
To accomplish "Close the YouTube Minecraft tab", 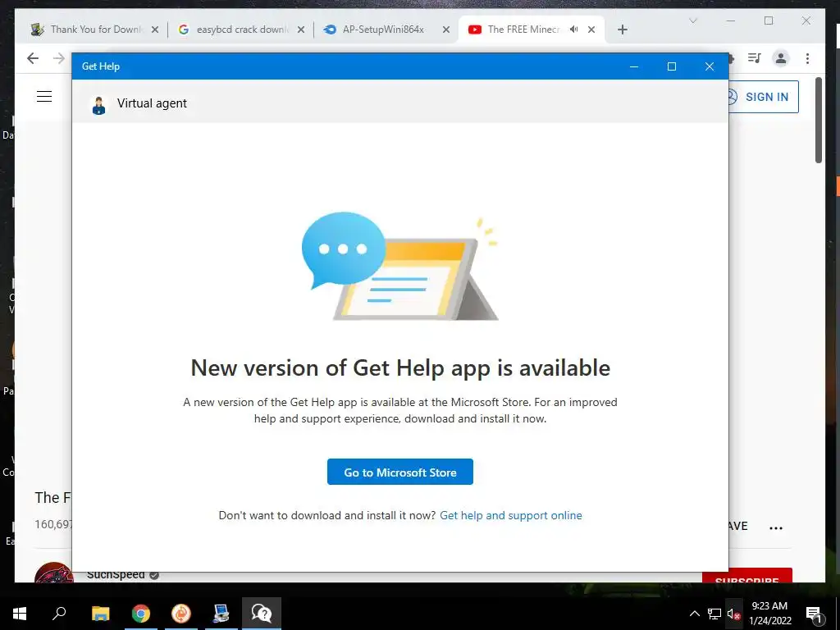I will 591,30.
